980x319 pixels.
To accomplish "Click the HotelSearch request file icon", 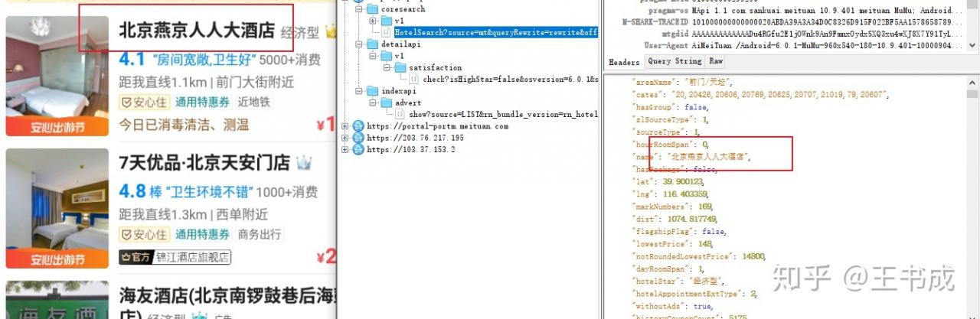I will pyautogui.click(x=387, y=33).
